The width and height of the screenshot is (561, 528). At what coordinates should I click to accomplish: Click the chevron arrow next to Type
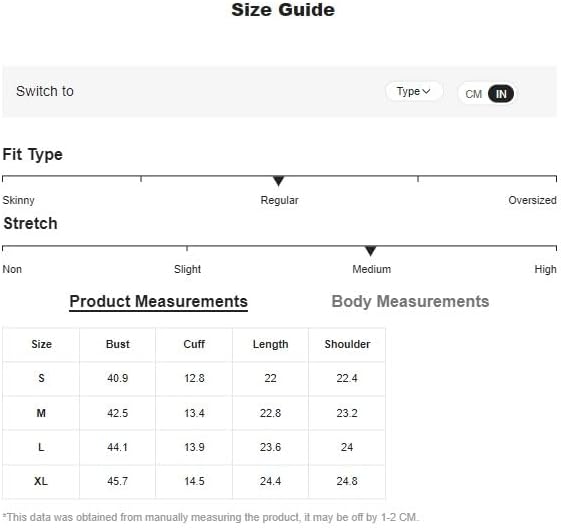[x=426, y=92]
